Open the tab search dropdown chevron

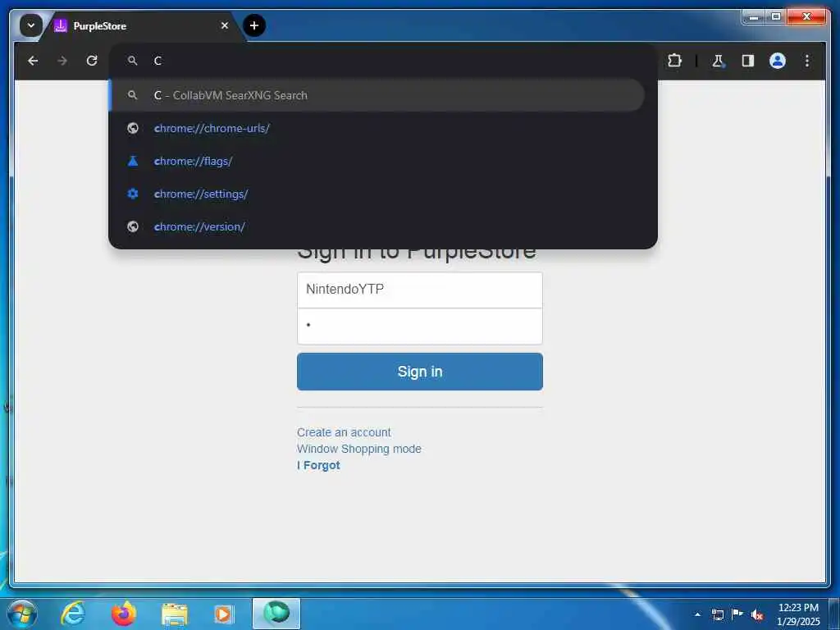pyautogui.click(x=31, y=25)
